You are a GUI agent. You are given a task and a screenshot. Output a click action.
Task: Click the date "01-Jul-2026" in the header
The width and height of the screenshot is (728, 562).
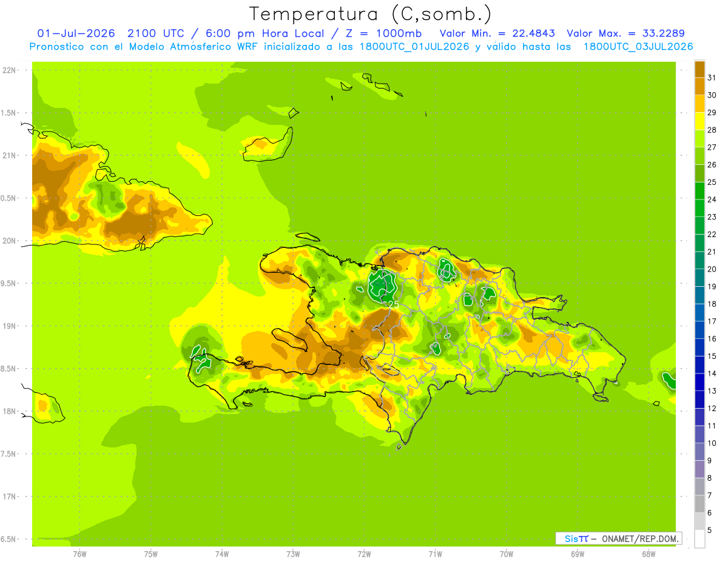[76, 33]
